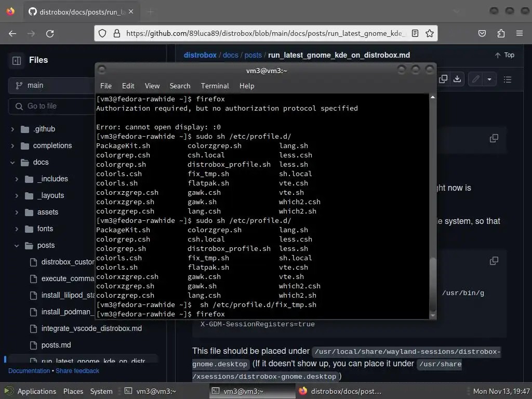Open a new browser tab with plus
The height and width of the screenshot is (399, 532).
click(150, 12)
